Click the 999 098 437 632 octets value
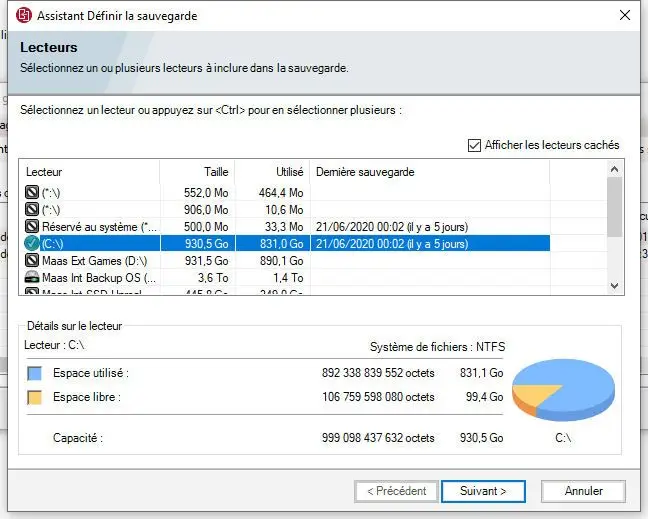 [378, 438]
